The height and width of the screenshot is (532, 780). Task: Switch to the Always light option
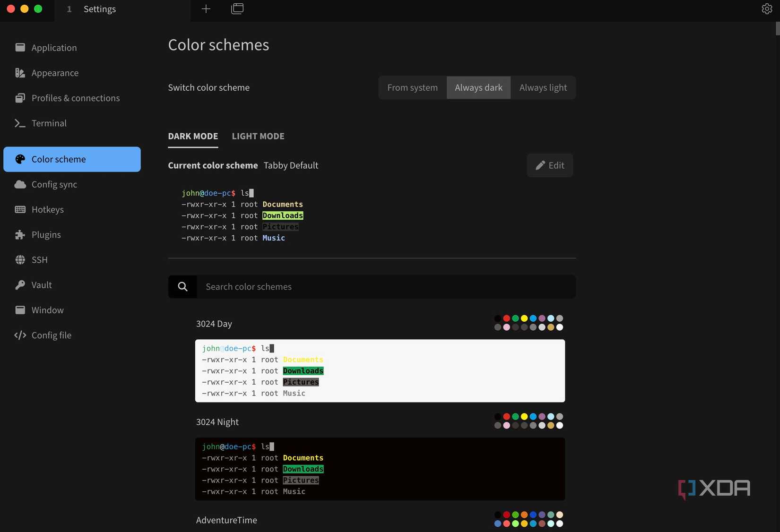[x=543, y=88]
